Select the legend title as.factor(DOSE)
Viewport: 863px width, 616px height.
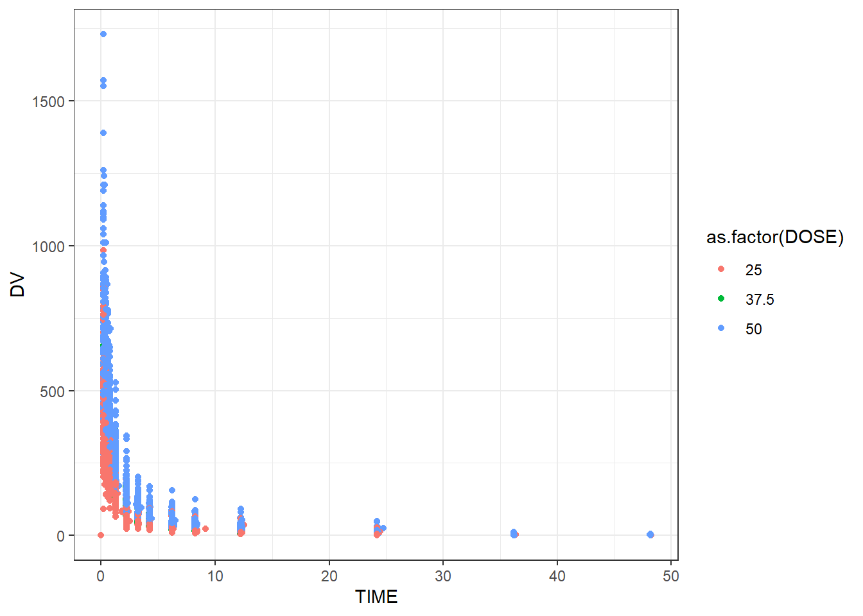775,237
